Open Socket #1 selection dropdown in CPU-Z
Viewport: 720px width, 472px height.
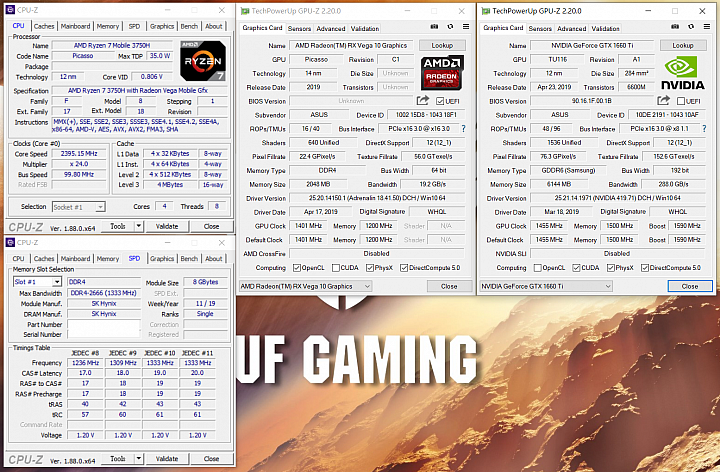[79, 207]
